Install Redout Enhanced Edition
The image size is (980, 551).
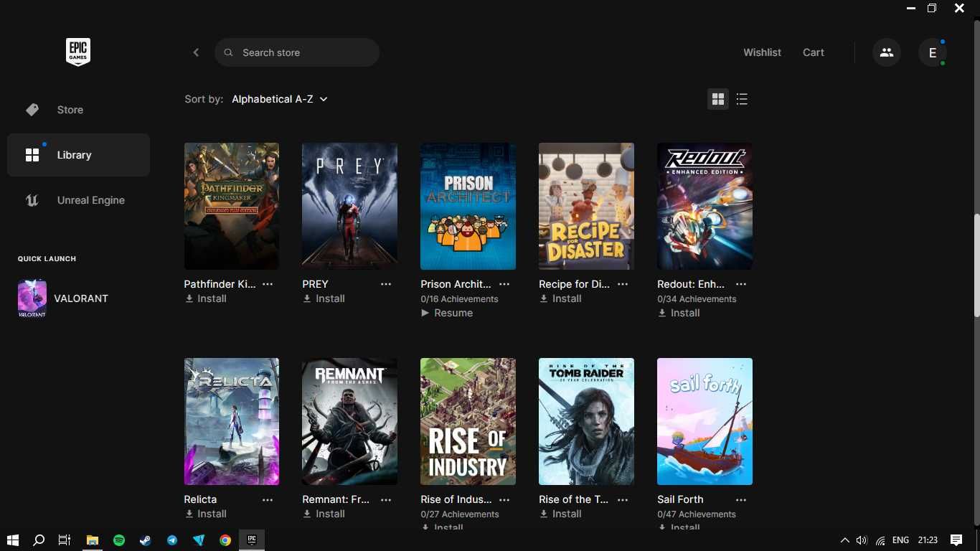[679, 313]
